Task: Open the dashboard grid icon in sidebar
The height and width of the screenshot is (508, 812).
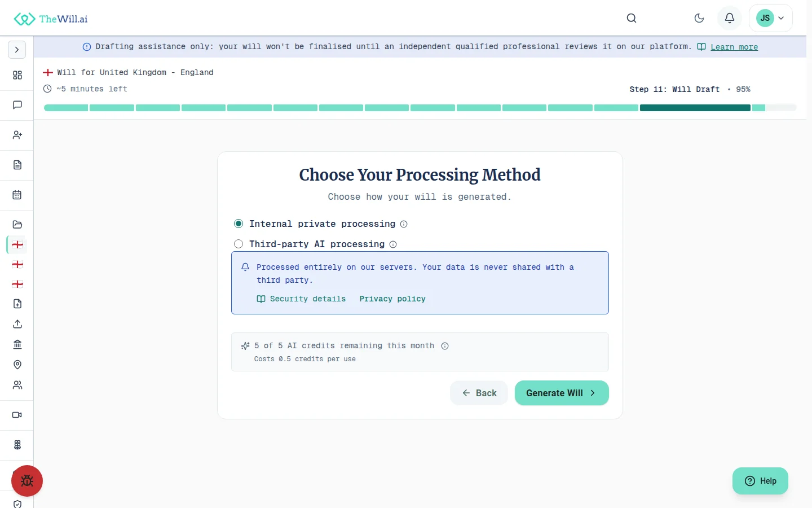Action: (17, 75)
